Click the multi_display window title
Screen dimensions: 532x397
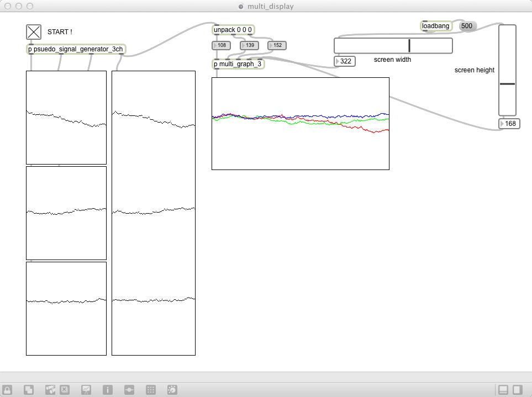(x=270, y=6)
